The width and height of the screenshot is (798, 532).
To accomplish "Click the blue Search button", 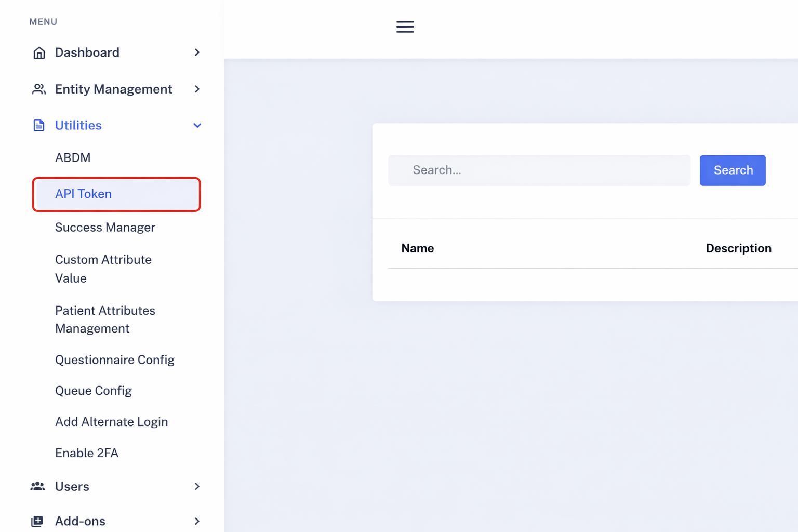I will coord(733,170).
